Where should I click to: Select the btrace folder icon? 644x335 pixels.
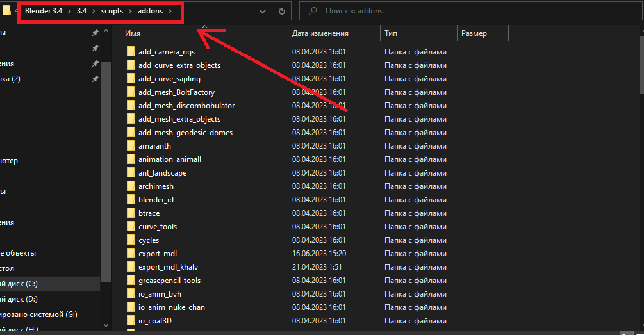click(x=131, y=213)
